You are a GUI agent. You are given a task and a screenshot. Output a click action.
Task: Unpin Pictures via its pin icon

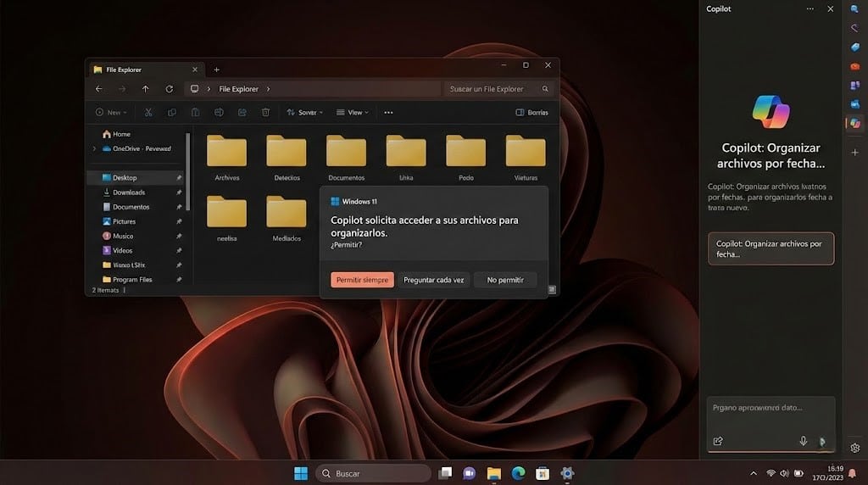point(179,221)
